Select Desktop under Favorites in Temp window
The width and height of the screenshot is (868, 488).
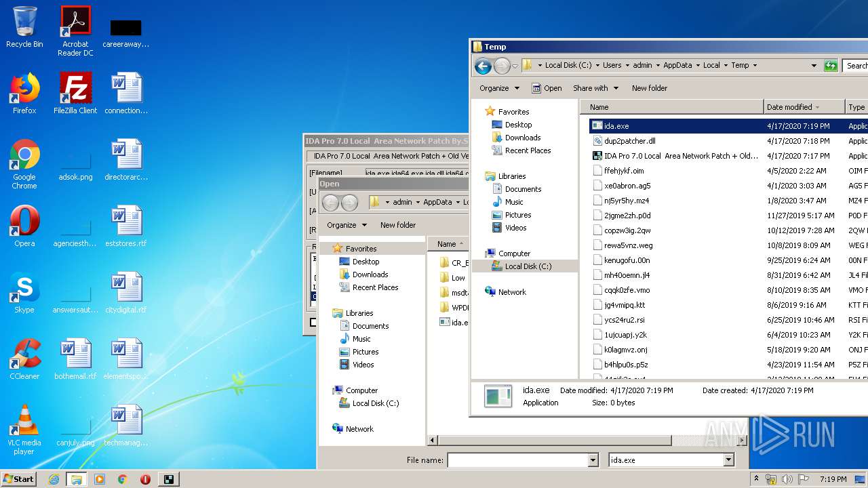click(518, 125)
